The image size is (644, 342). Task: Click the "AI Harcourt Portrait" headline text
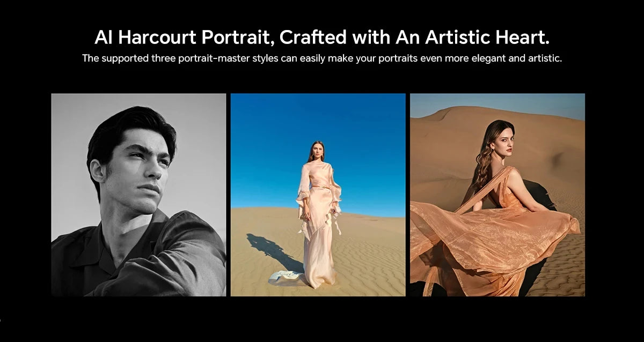tap(185, 38)
